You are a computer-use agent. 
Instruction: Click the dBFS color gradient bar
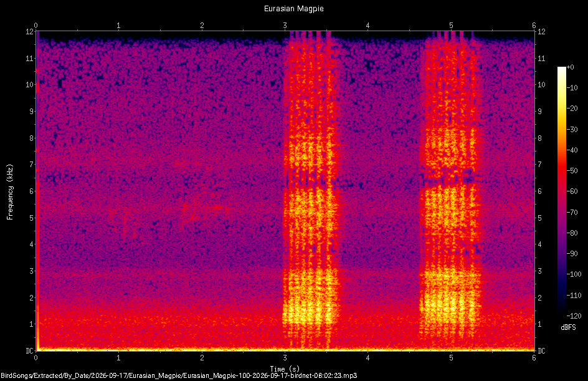click(x=562, y=191)
